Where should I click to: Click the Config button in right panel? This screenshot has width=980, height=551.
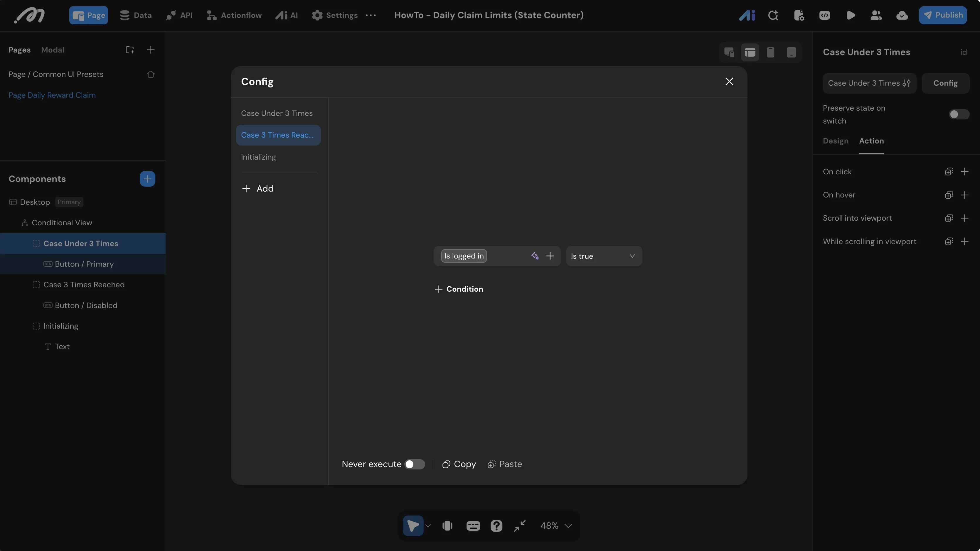[x=945, y=83]
